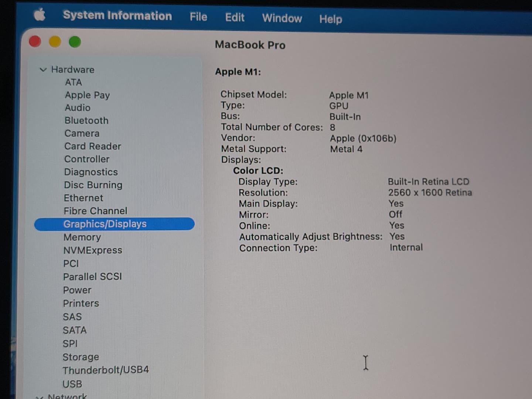The width and height of the screenshot is (532, 399).
Task: Select Audio in the sidebar
Action: 78,108
